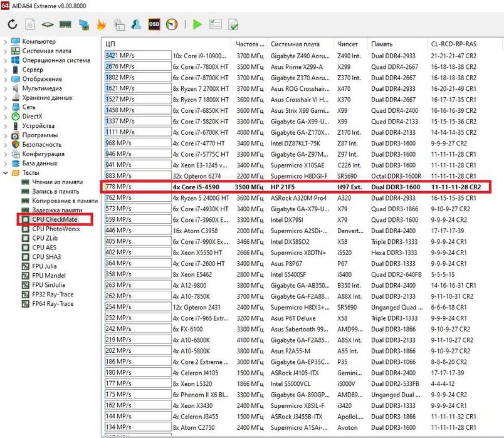
Task: Expand the Устройства tree node arrow
Action: 5,126
